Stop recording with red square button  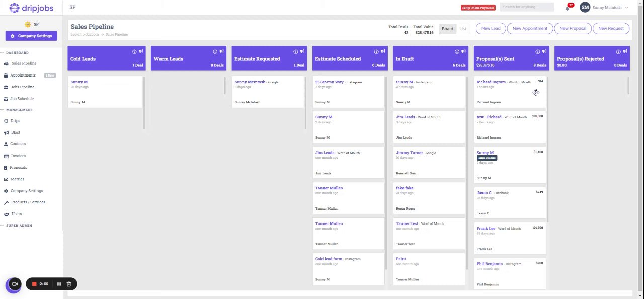(34, 284)
